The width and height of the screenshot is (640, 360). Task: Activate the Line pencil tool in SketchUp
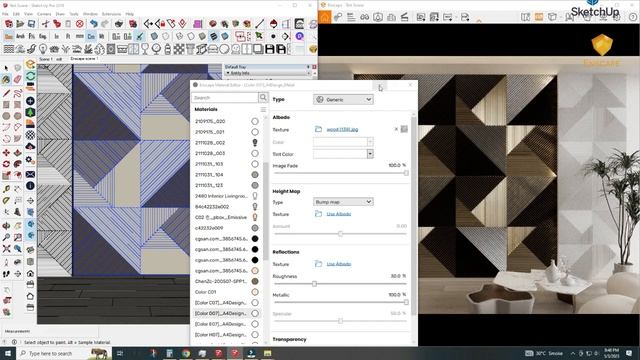click(x=6, y=93)
